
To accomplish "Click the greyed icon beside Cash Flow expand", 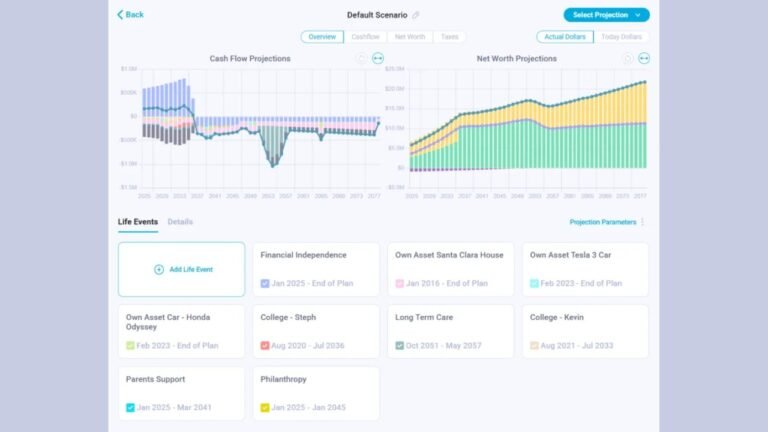I will coord(362,59).
